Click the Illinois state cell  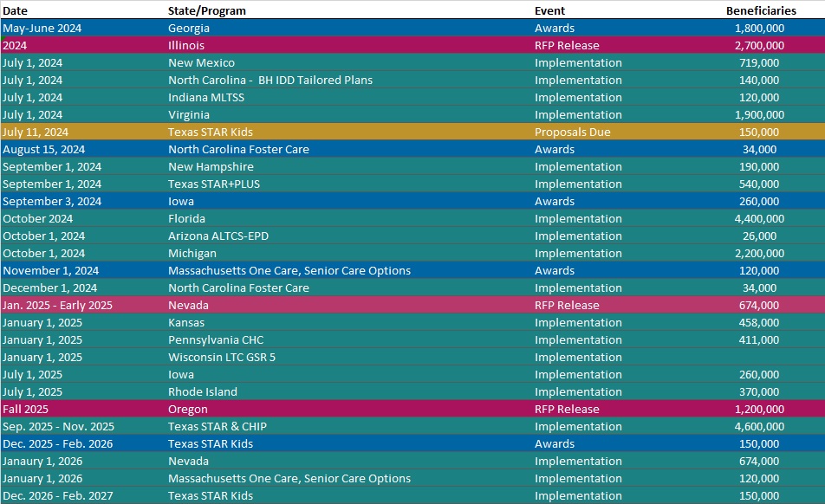[185, 45]
